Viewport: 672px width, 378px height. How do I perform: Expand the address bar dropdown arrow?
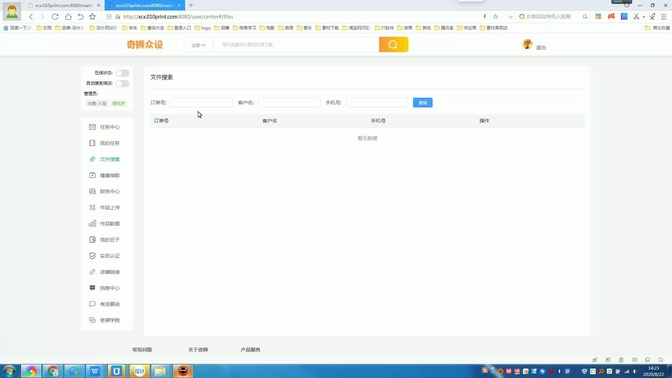pos(510,17)
